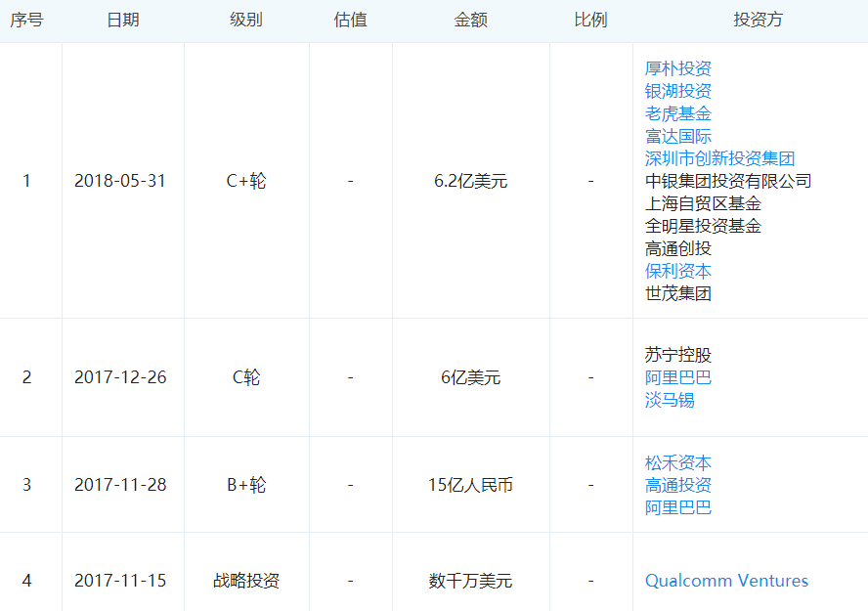Open the 银湖投资 investor link

pyautogui.click(x=678, y=91)
